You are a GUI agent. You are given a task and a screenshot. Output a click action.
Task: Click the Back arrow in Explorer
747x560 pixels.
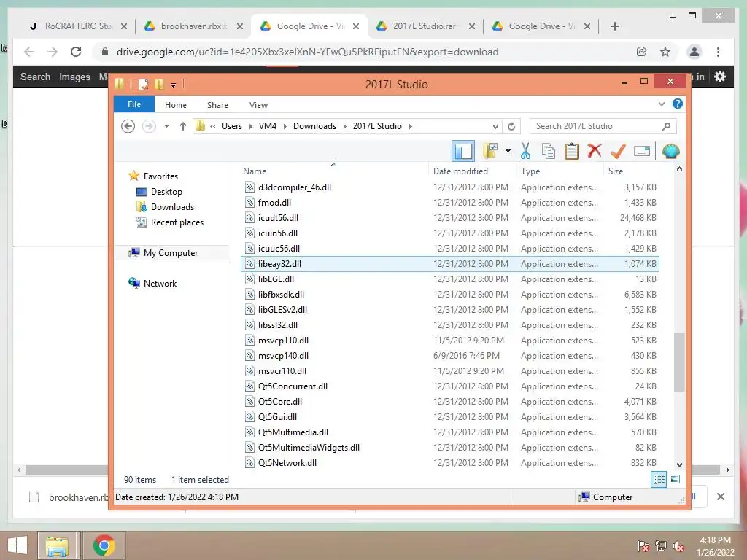click(128, 126)
